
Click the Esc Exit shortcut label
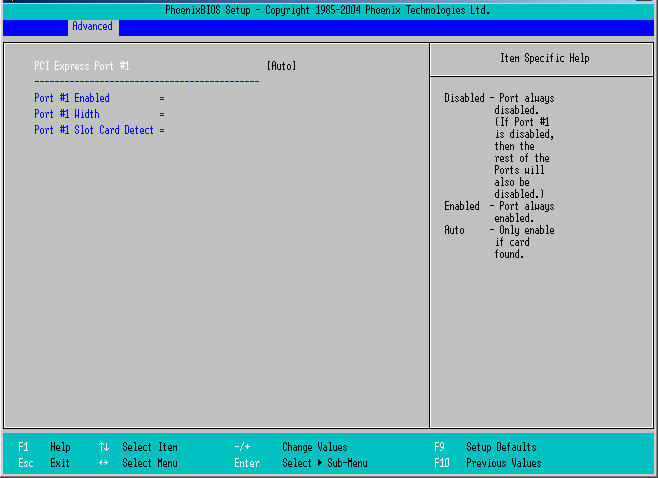pos(44,463)
